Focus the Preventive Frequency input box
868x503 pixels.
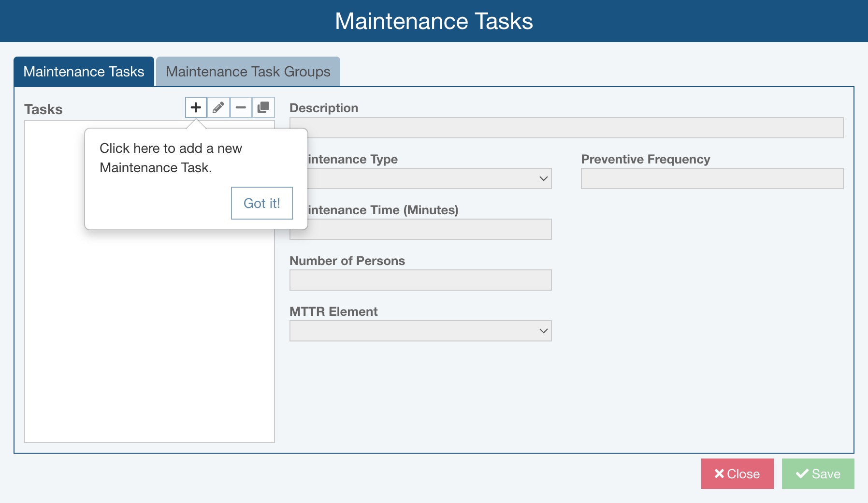point(712,178)
